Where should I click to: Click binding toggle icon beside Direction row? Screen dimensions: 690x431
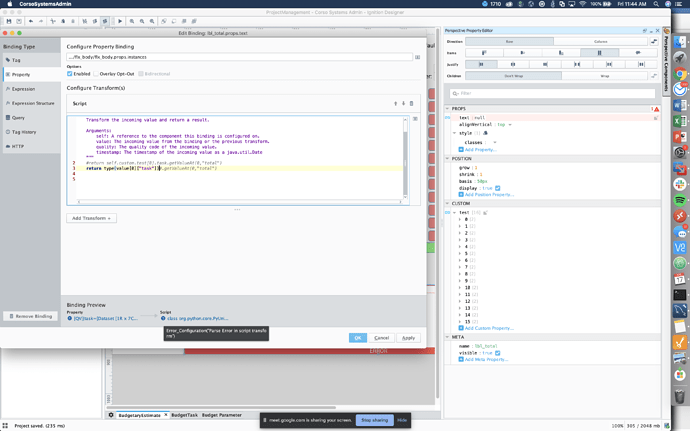pos(654,41)
